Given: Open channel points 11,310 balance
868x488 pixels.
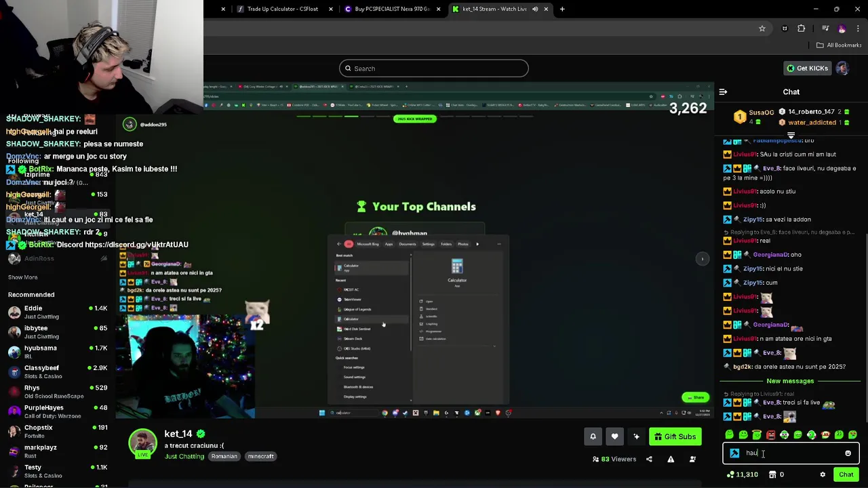Looking at the screenshot, I should pos(743,474).
